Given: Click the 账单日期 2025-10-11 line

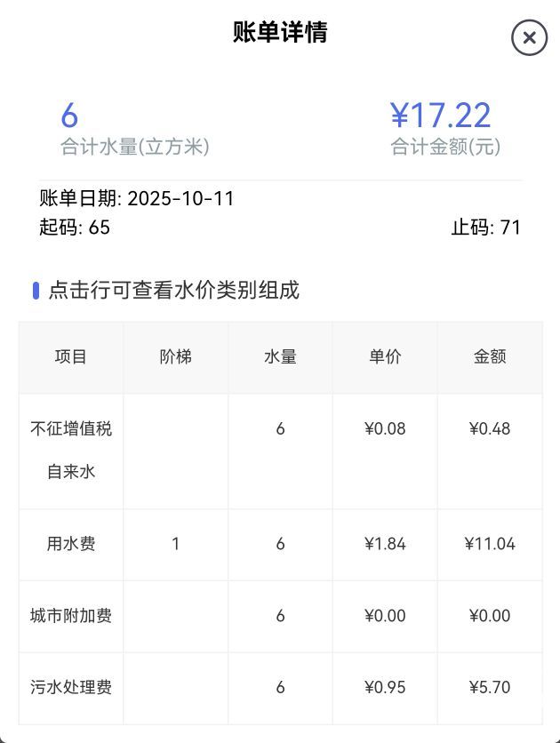Looking at the screenshot, I should (x=137, y=198).
